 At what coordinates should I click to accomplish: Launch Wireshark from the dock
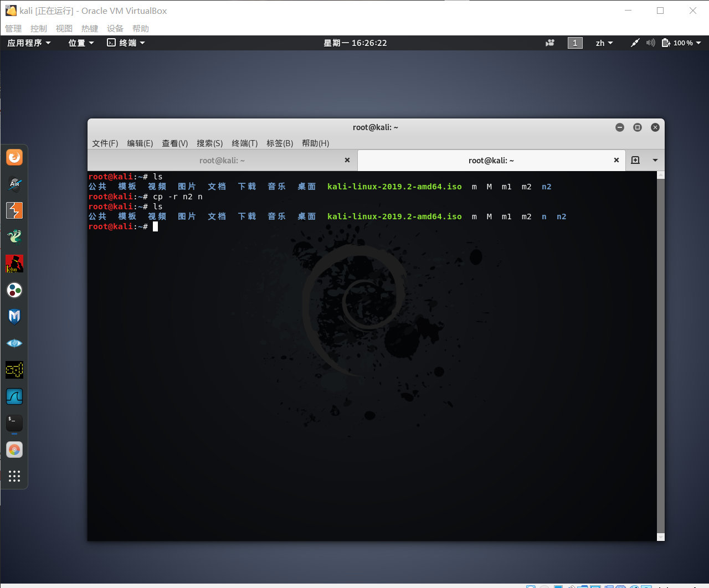(14, 396)
